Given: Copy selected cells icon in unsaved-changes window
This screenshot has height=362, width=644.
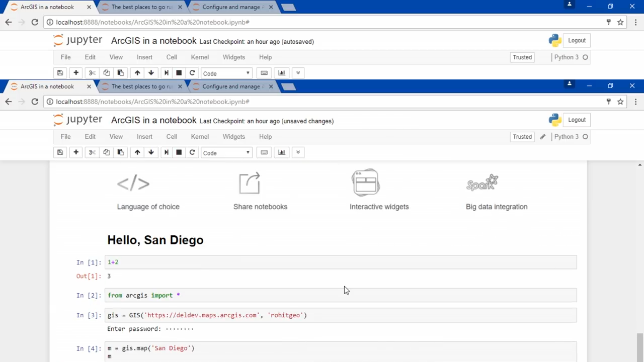Looking at the screenshot, I should [106, 152].
